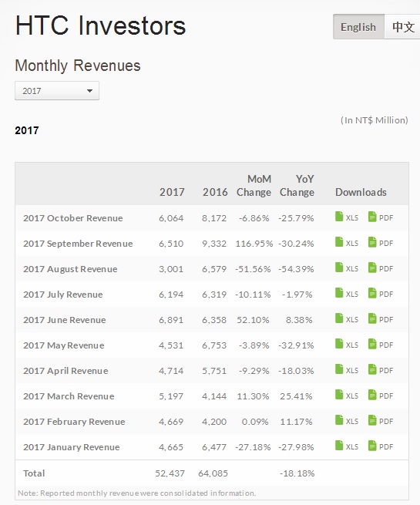
Task: Download September revenue PDF file
Action: [381, 243]
